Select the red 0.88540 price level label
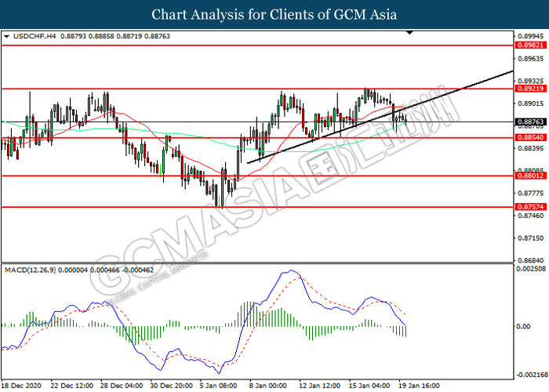Viewport: 549px width, 392px height. [x=530, y=137]
